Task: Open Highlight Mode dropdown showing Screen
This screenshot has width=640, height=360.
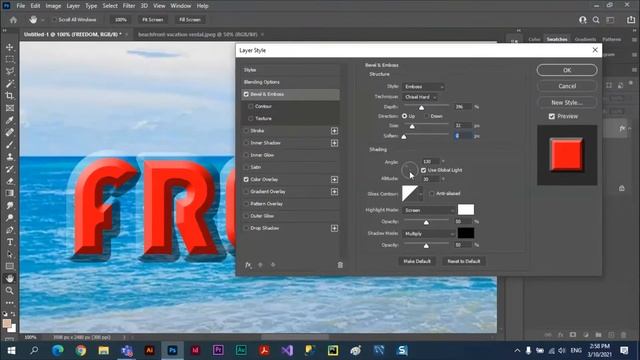Action: [x=429, y=210]
